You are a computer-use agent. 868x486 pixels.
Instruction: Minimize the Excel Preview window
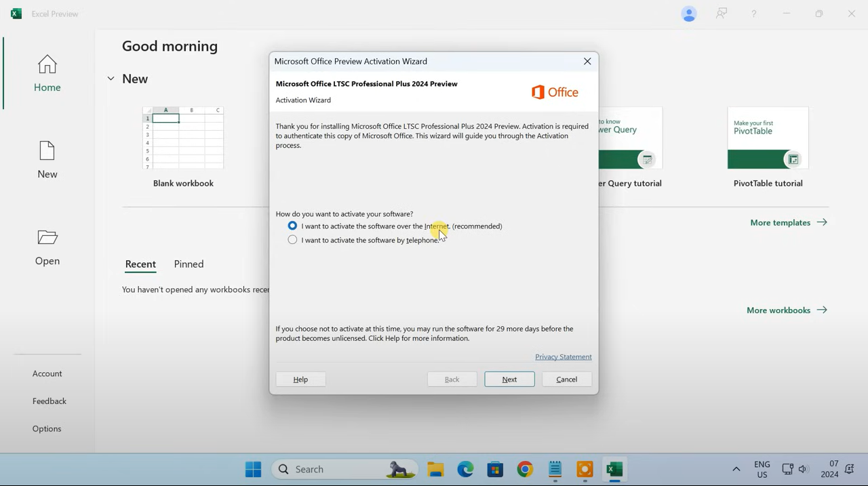pyautogui.click(x=787, y=14)
